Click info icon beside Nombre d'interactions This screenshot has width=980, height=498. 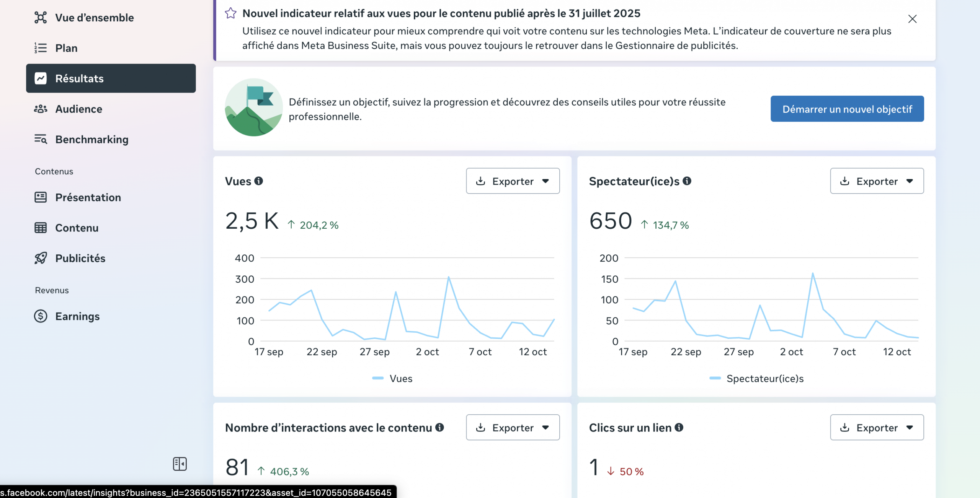point(440,427)
